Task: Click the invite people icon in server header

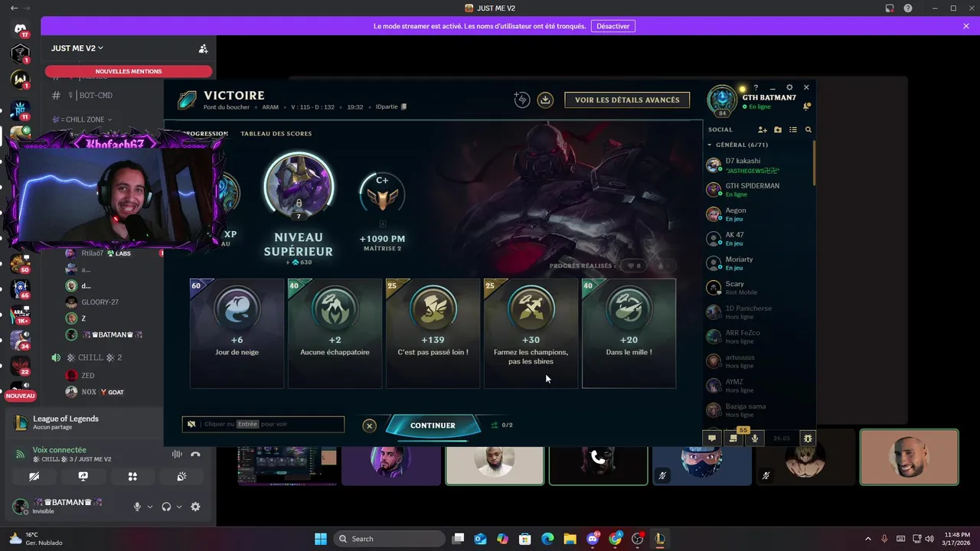Action: [203, 48]
